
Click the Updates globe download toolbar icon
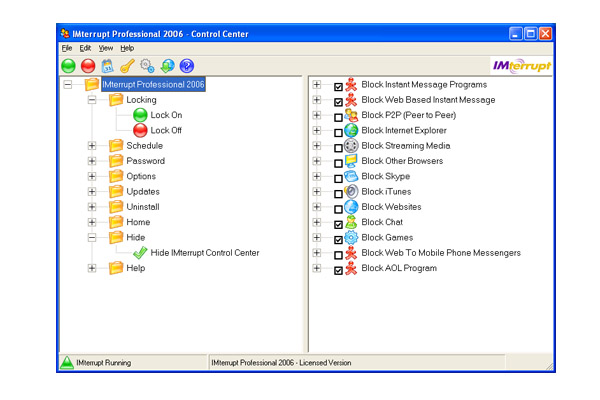tap(167, 66)
